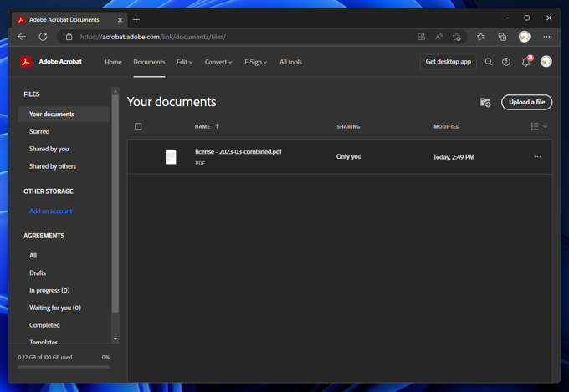Click the browser favorites star icon
This screenshot has height=392, width=569.
click(x=480, y=37)
